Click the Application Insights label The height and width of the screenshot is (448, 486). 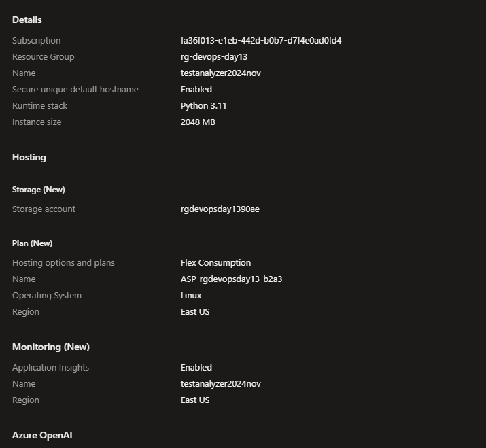point(50,368)
